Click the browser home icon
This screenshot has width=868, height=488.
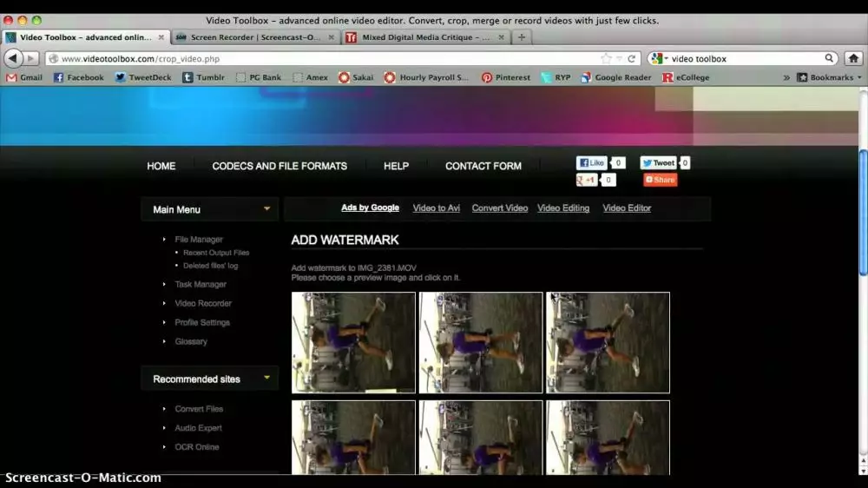pos(853,58)
